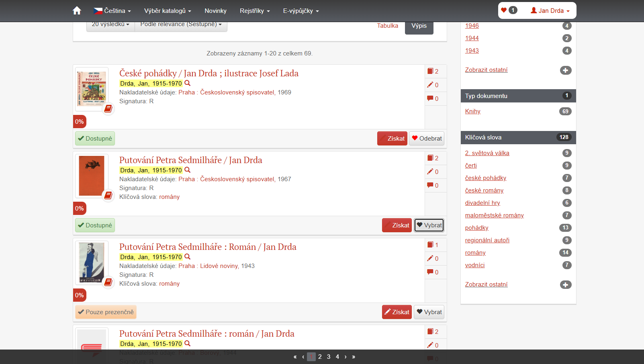Select the 1967 Putování with Vybrat
Image resolution: width=644 pixels, height=364 pixels.
(429, 225)
